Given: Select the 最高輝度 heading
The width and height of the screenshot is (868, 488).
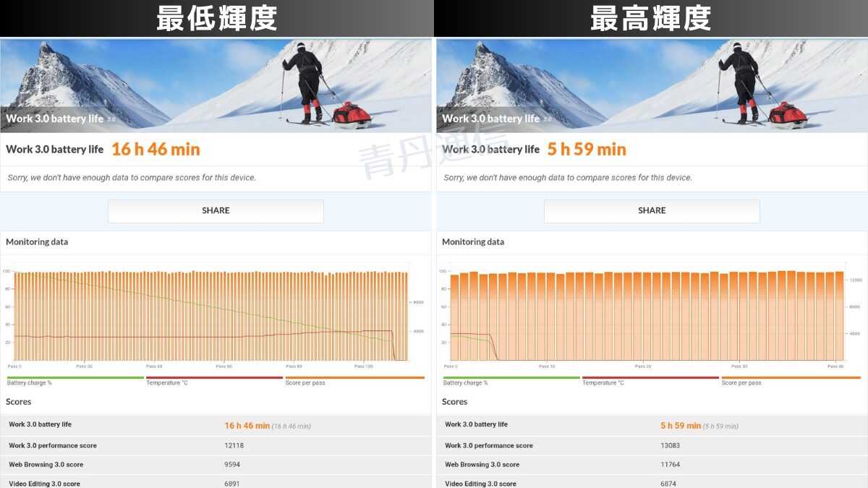Looking at the screenshot, I should click(x=651, y=18).
